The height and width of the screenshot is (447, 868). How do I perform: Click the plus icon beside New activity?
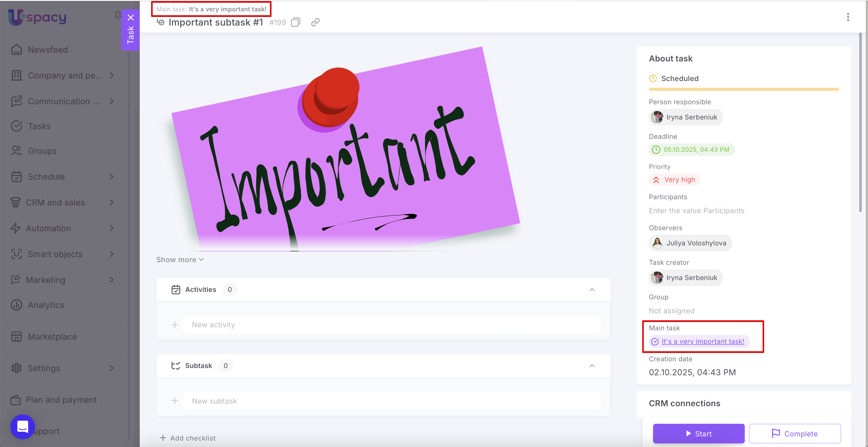pyautogui.click(x=175, y=324)
